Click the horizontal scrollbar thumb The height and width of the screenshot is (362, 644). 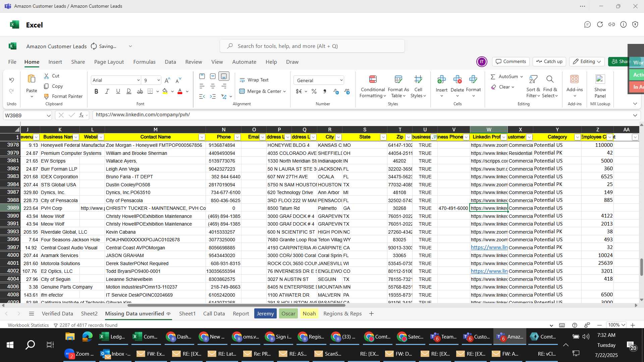(x=236, y=305)
